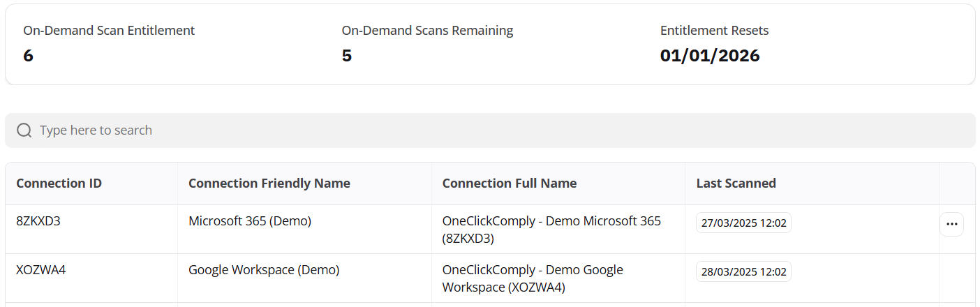Click the 27/03/2025 12:02 last scanned badge
The width and height of the screenshot is (980, 307).
[743, 223]
